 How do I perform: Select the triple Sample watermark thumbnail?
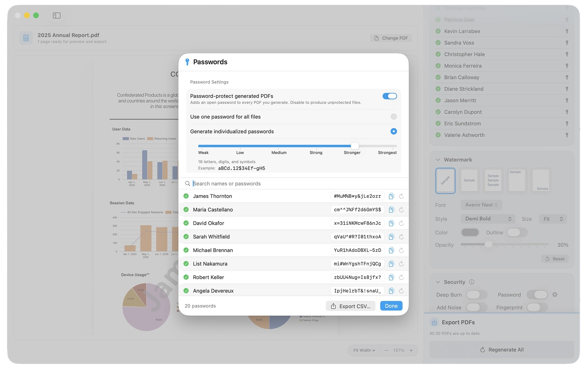493,181
